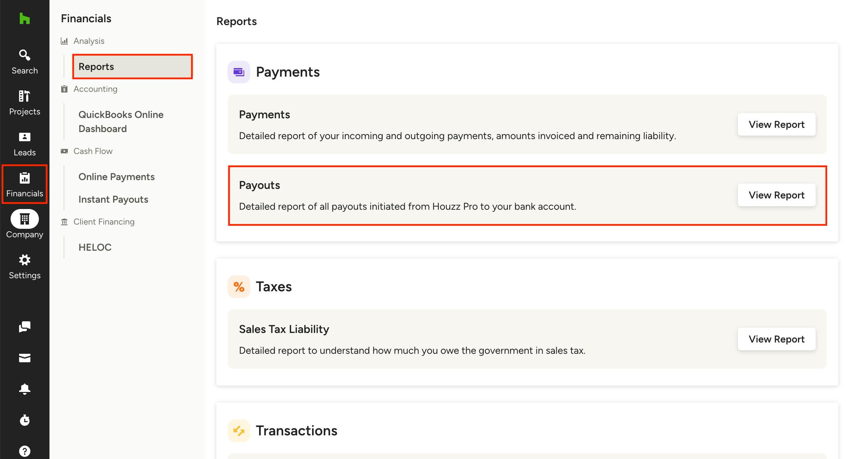Show notifications bell icon
The height and width of the screenshot is (459, 868).
coord(24,389)
